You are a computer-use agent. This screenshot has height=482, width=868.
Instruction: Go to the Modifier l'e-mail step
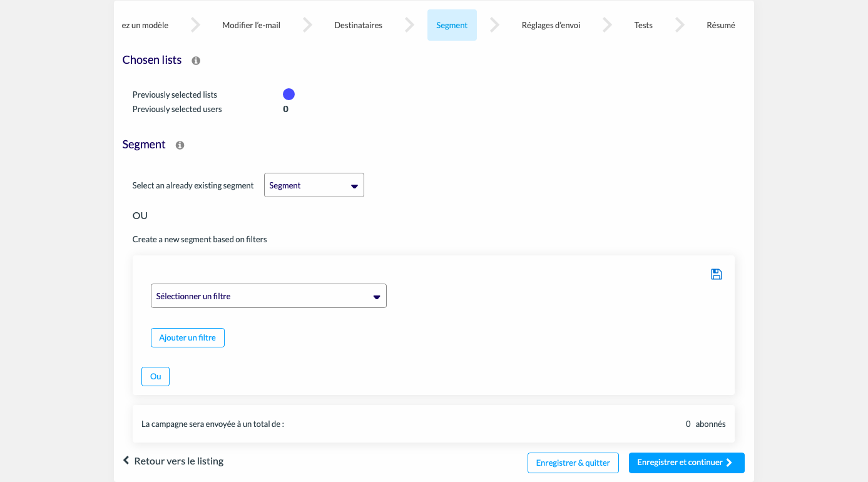251,25
